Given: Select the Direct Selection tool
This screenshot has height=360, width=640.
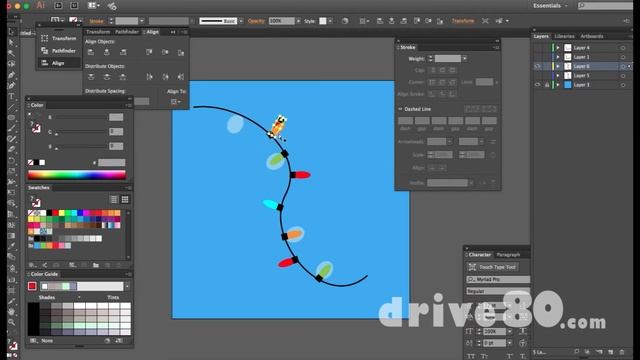Looking at the screenshot, I should click(11, 42).
